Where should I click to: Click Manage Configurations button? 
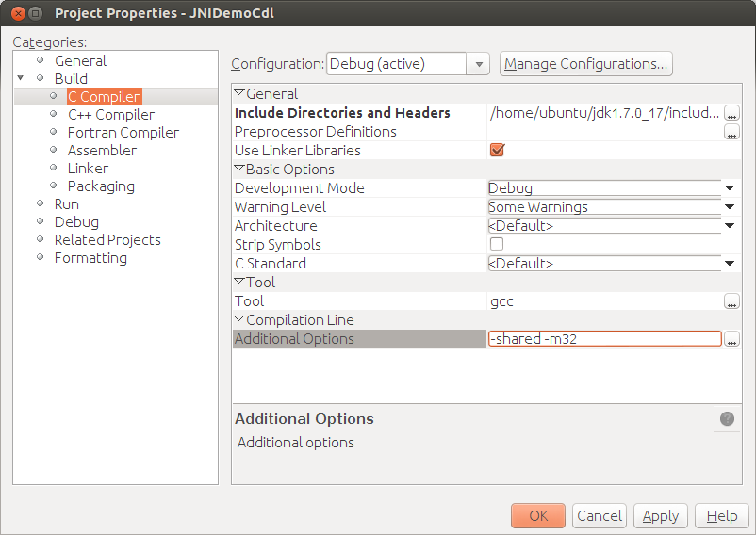tap(585, 64)
